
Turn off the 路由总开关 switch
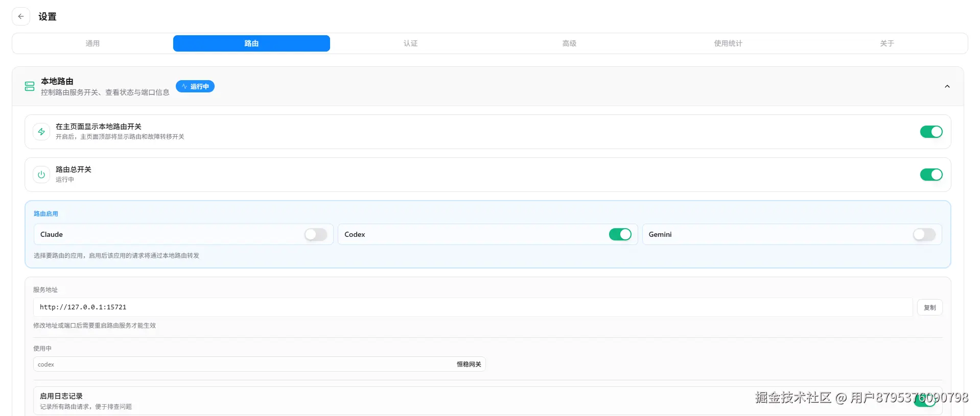pyautogui.click(x=931, y=175)
